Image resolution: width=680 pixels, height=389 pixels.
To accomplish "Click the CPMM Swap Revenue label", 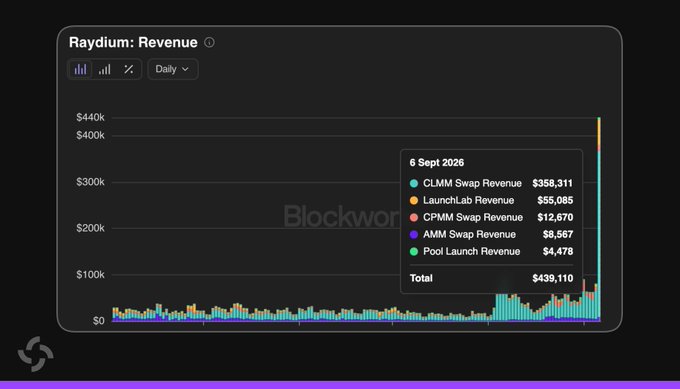I will tap(473, 217).
